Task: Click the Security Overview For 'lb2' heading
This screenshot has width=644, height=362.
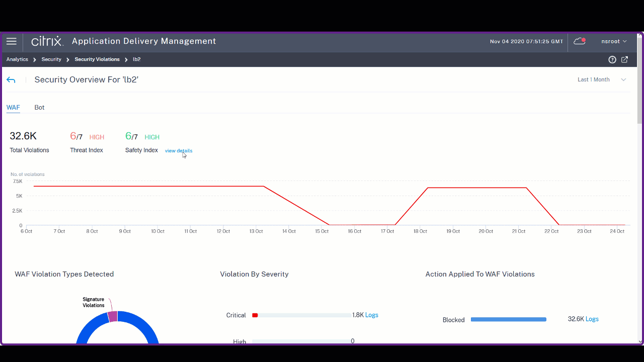Action: point(87,79)
